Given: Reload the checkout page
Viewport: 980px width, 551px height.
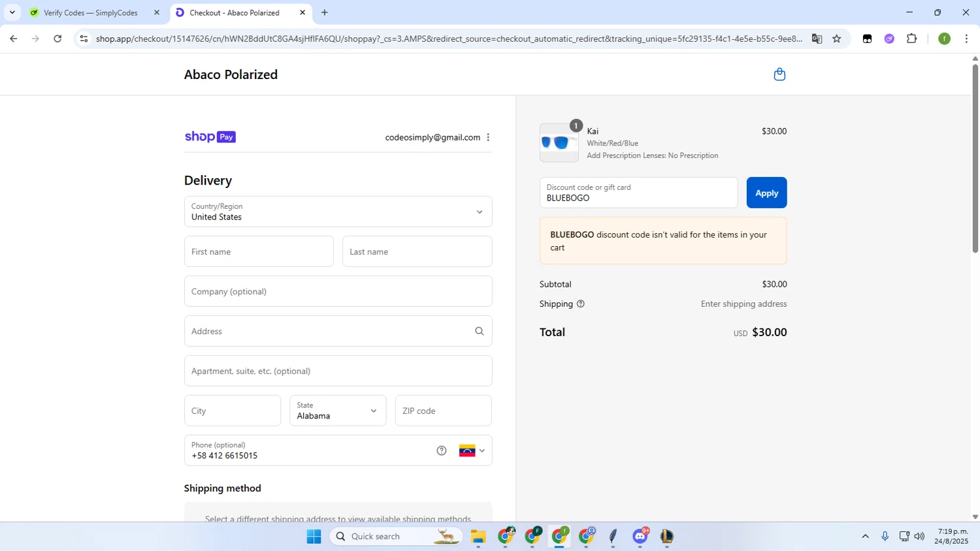Looking at the screenshot, I should tap(57, 39).
